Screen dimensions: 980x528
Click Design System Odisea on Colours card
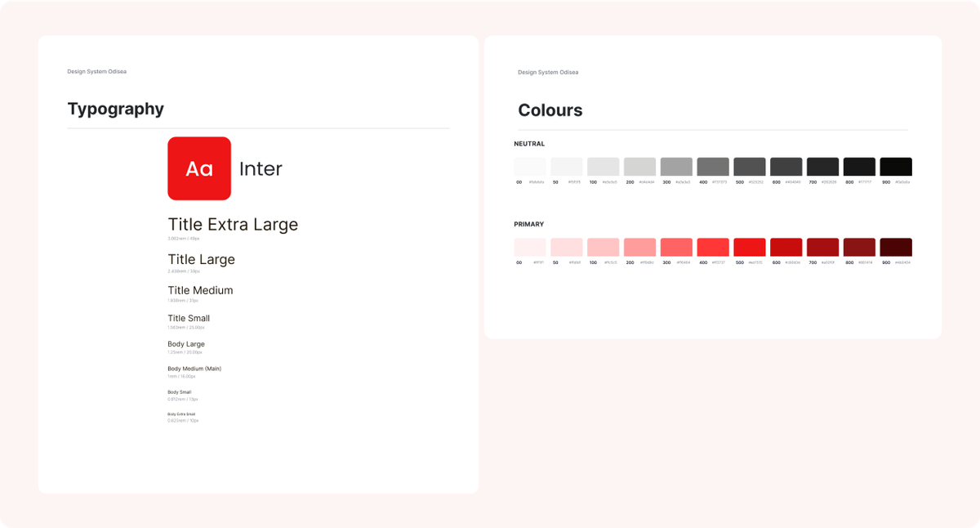point(548,72)
